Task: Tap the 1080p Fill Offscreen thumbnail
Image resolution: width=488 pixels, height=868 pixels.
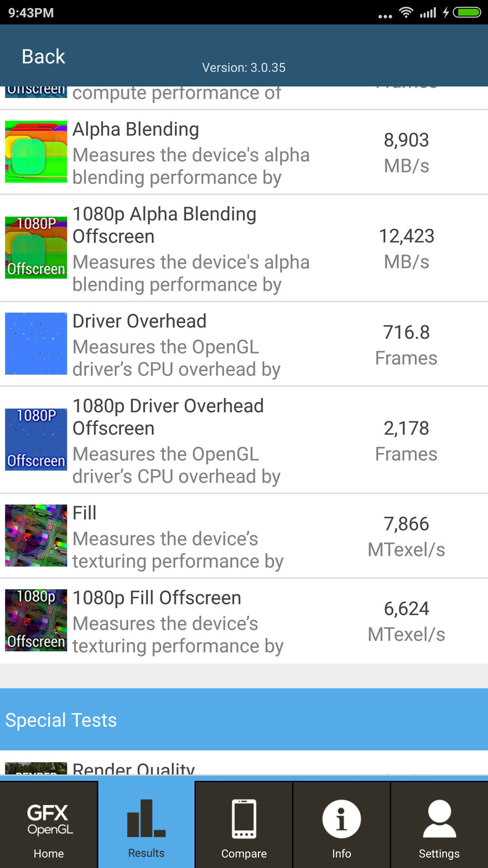Action: 36,620
